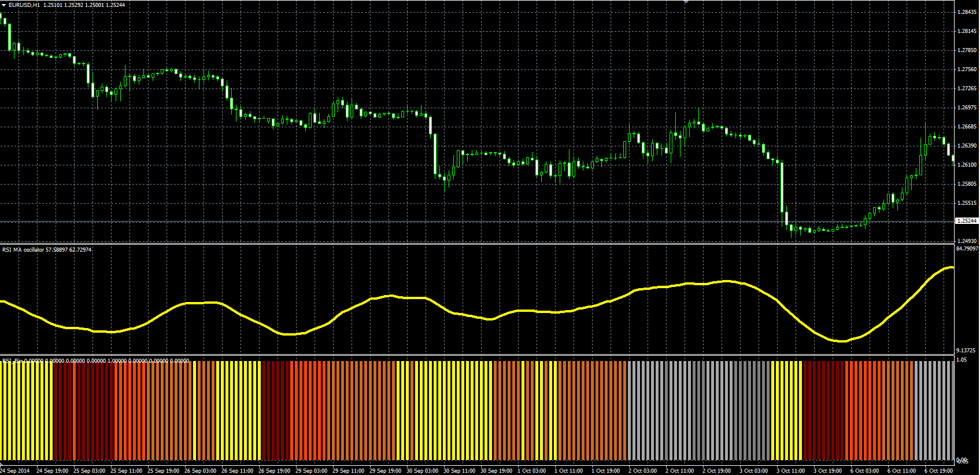Image resolution: width=980 pixels, height=475 pixels.
Task: Click price scale value 1.27850
Action: tap(967, 50)
